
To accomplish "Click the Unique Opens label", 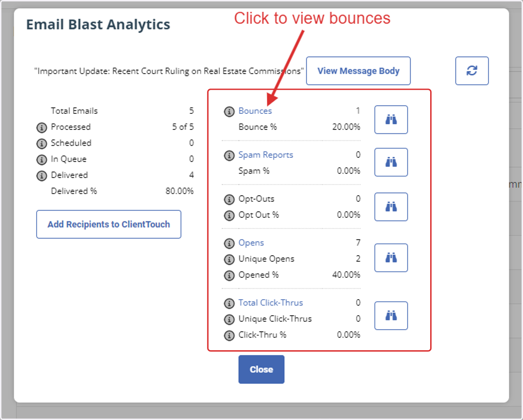I will click(x=266, y=259).
